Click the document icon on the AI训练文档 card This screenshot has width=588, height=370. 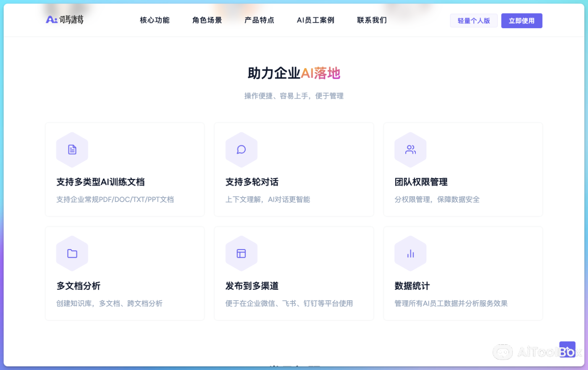(x=72, y=150)
